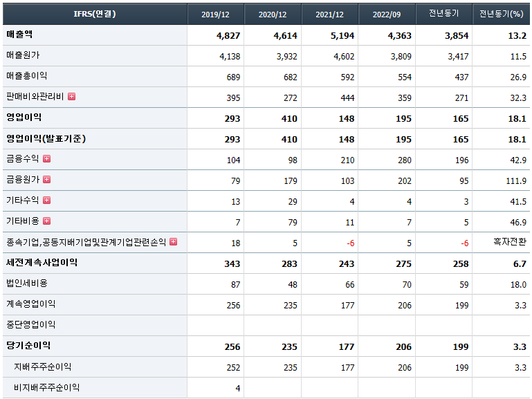Click the 26.9 percentage in 매출총이익 row

pyautogui.click(x=518, y=77)
